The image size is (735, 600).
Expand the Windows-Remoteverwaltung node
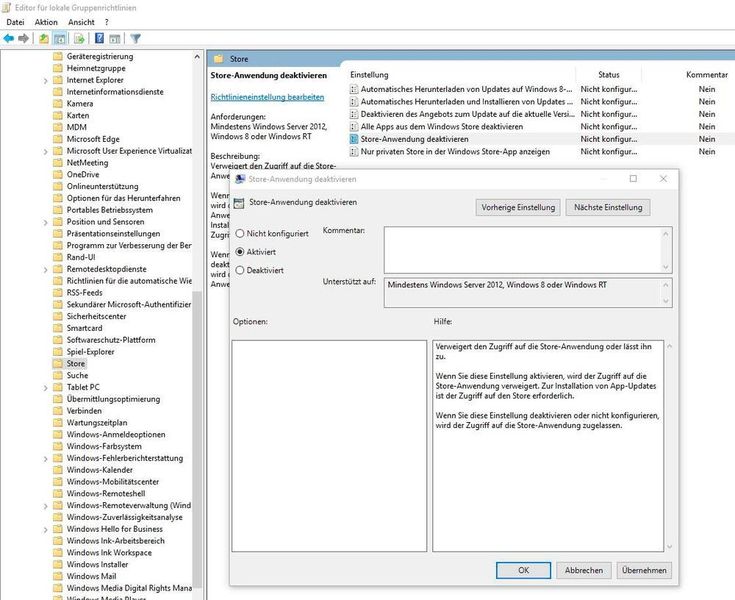[x=45, y=506]
